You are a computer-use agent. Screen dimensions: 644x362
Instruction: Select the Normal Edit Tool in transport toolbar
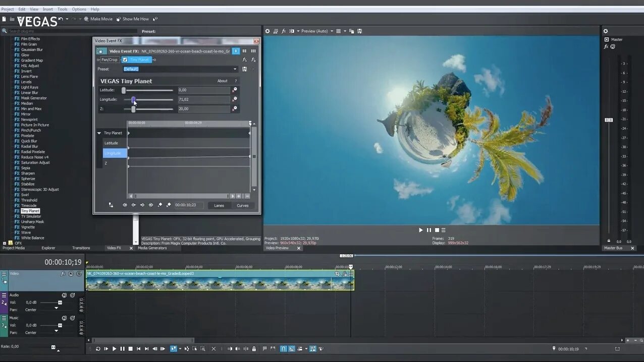point(174,348)
